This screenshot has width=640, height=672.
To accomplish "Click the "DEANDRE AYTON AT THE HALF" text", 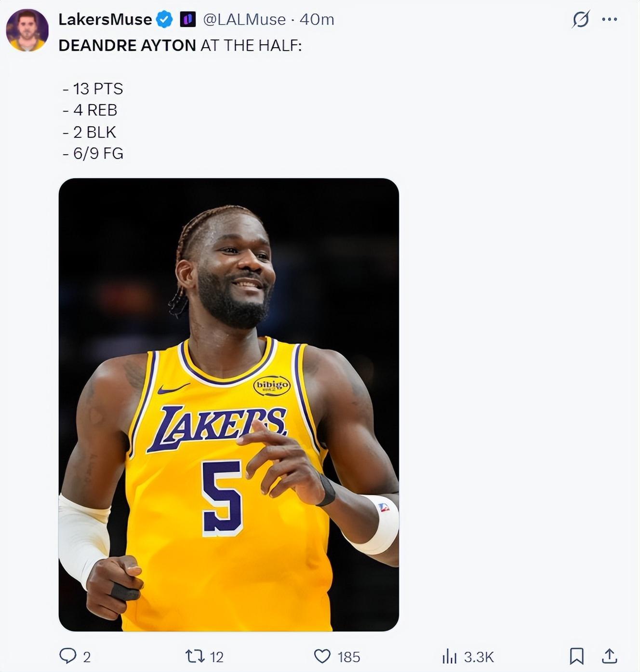I will [x=180, y=45].
